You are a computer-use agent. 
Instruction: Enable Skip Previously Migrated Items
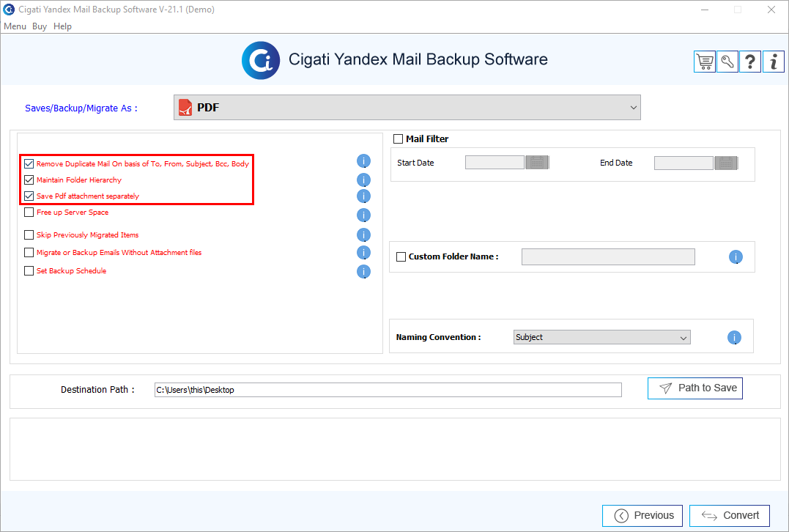[x=29, y=234]
